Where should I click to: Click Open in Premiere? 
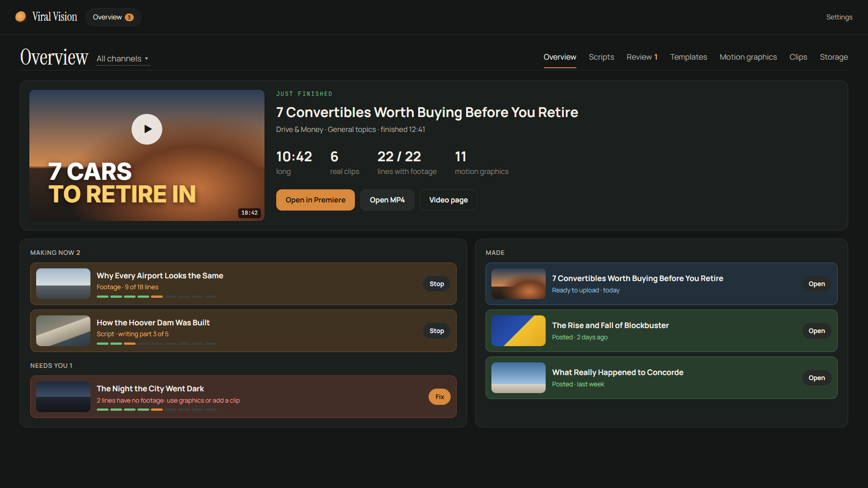(316, 200)
